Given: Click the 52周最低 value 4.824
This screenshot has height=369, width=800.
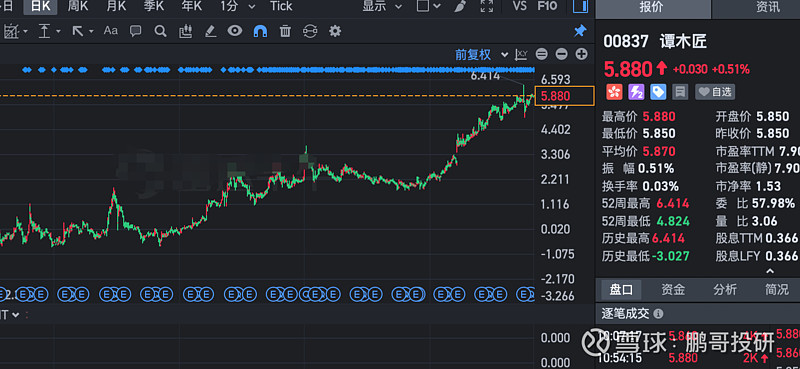Looking at the screenshot, I should (x=672, y=221).
